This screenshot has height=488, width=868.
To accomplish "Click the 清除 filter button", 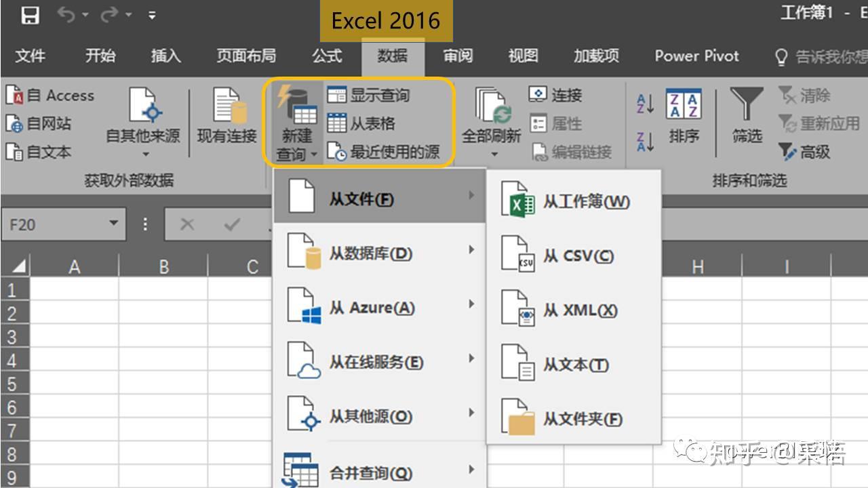I will coord(804,96).
